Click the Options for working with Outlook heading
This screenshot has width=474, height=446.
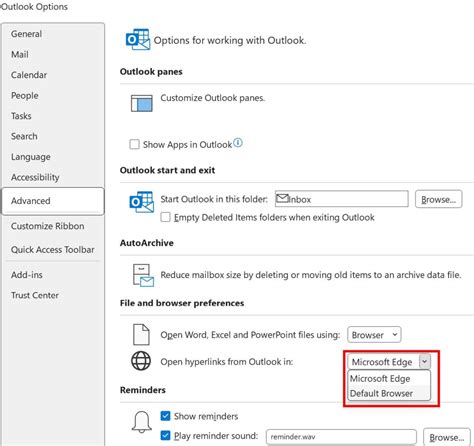click(230, 40)
